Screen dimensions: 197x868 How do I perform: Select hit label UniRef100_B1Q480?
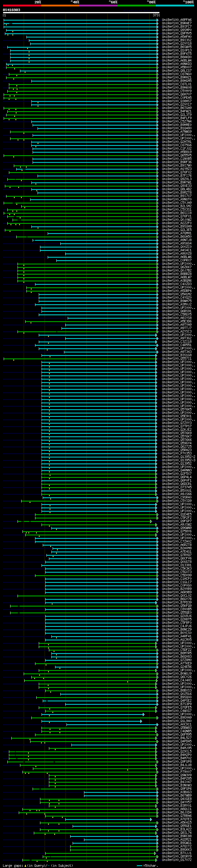coord(177,128)
